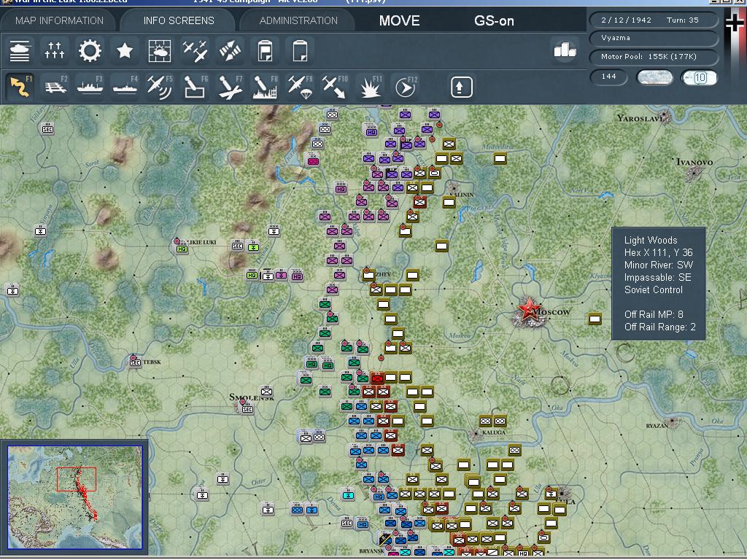Click the Ivanovo city label

(x=694, y=163)
